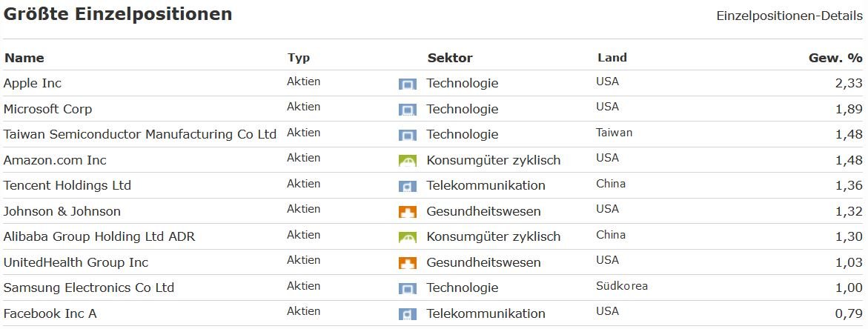Click the Gesundheitswesen icon for UnitedHealth Group
868x329 pixels.
point(408,263)
